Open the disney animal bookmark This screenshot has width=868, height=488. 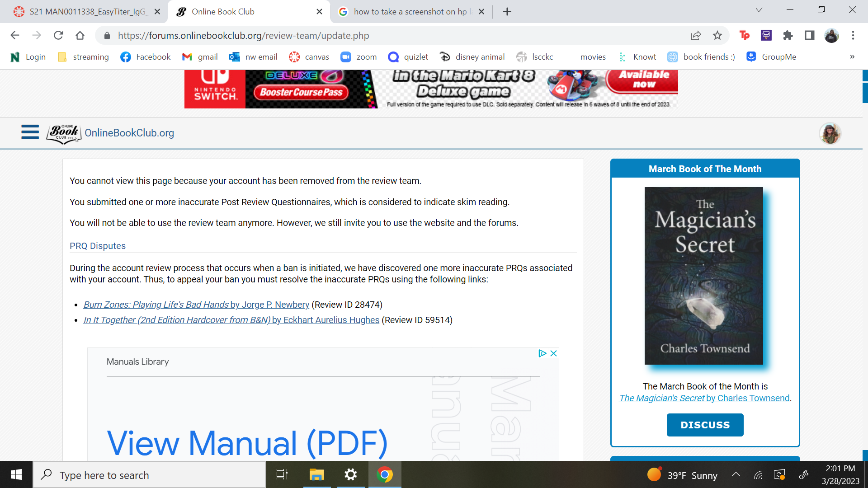472,56
